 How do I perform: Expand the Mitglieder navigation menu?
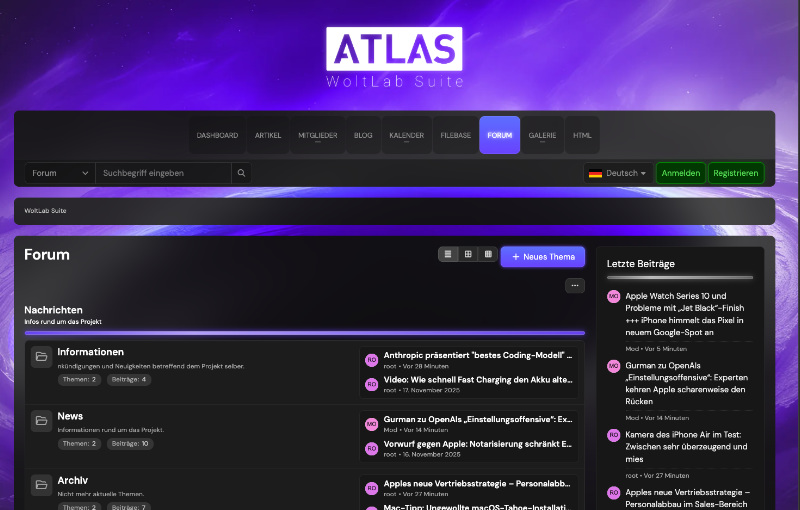318,135
